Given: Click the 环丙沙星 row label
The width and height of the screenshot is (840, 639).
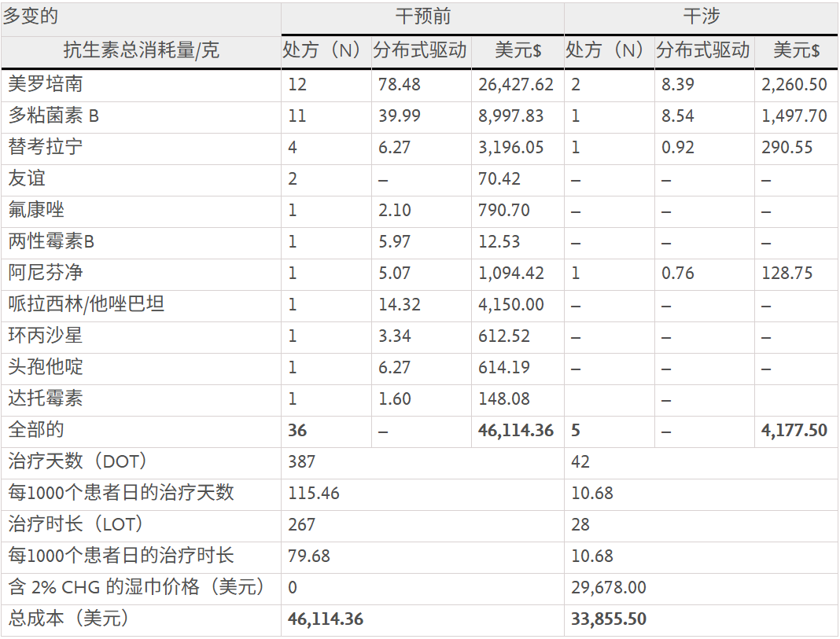Looking at the screenshot, I should click(46, 336).
